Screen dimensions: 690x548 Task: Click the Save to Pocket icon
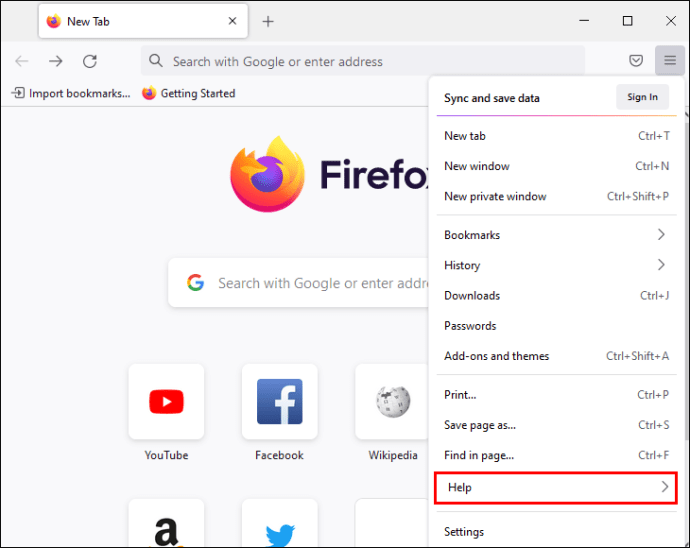[636, 60]
